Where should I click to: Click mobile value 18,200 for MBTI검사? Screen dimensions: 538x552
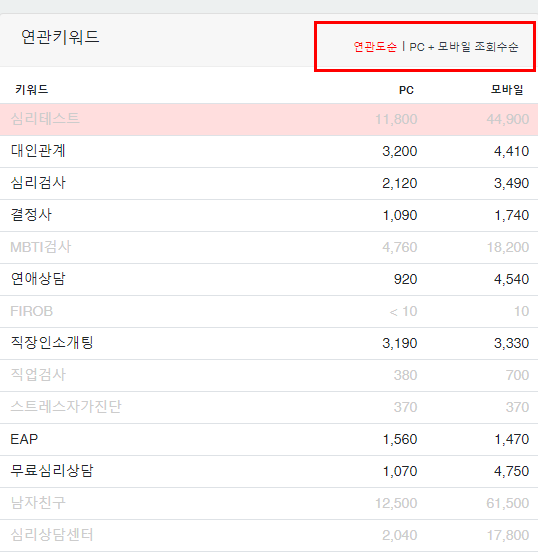point(508,247)
